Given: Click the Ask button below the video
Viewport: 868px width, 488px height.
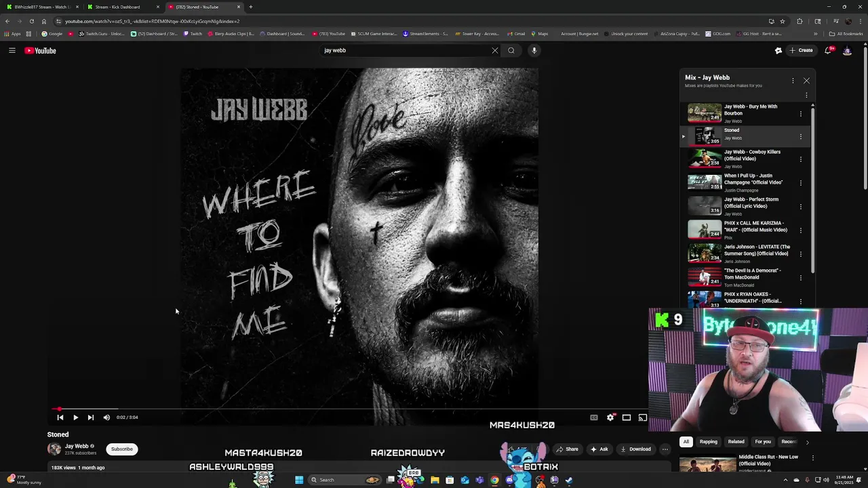Looking at the screenshot, I should coord(599,449).
